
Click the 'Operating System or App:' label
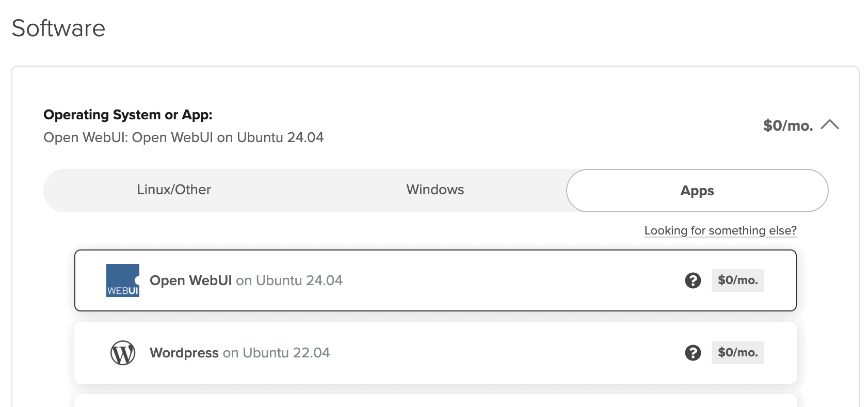tap(128, 115)
